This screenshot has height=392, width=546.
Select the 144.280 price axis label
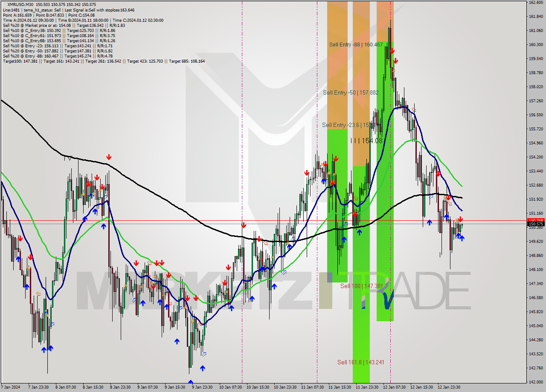[536, 340]
